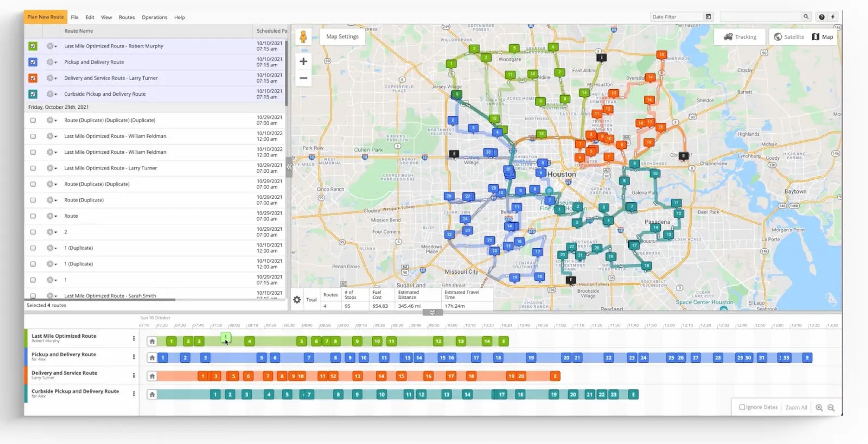Viewport: 868px width, 444px height.
Task: Open three-dot menu for Last Mile Optimized Route
Action: (x=134, y=338)
